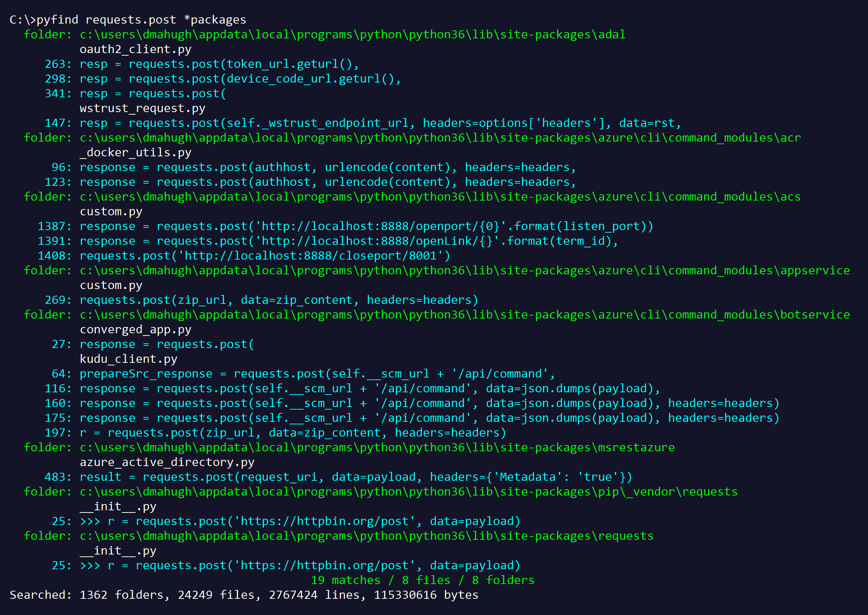Click line 298 with device_code_url.geturl()
The image size is (868, 615).
click(x=223, y=79)
